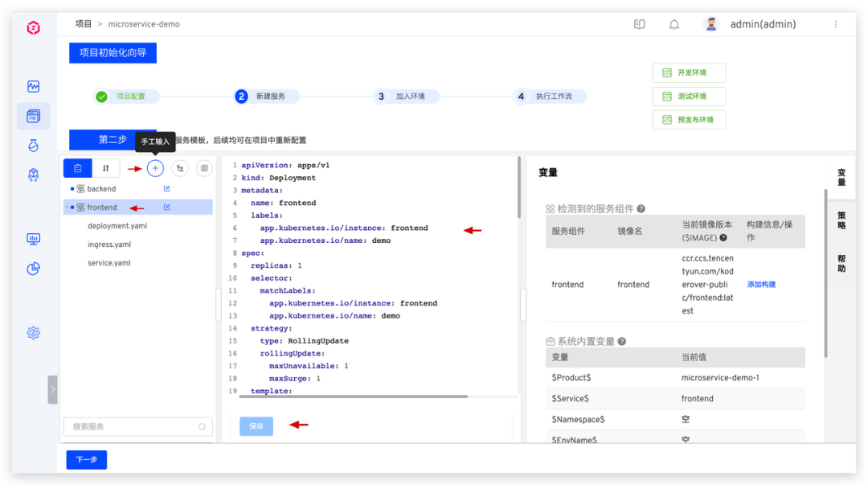
Task: Edit the backend service icon
Action: 166,189
